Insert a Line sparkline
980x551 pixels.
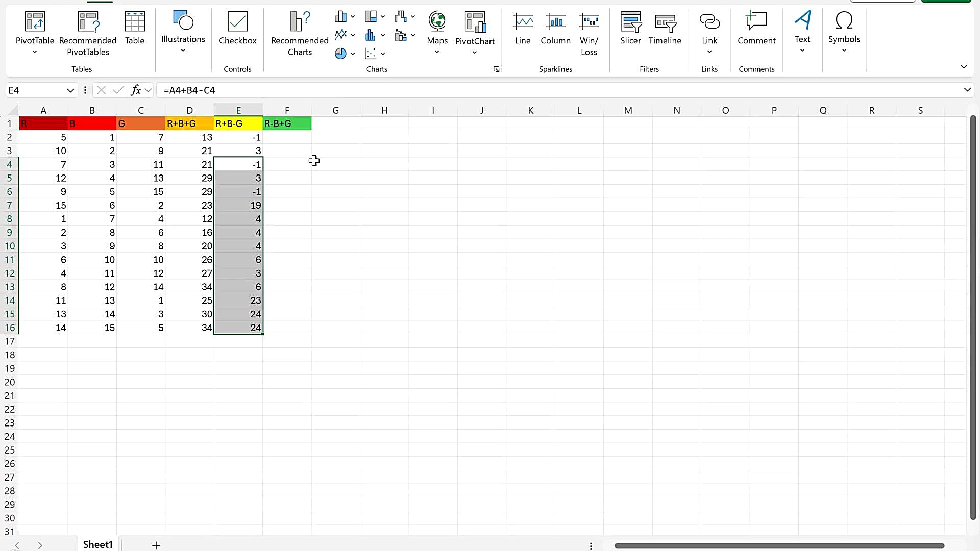pyautogui.click(x=523, y=29)
